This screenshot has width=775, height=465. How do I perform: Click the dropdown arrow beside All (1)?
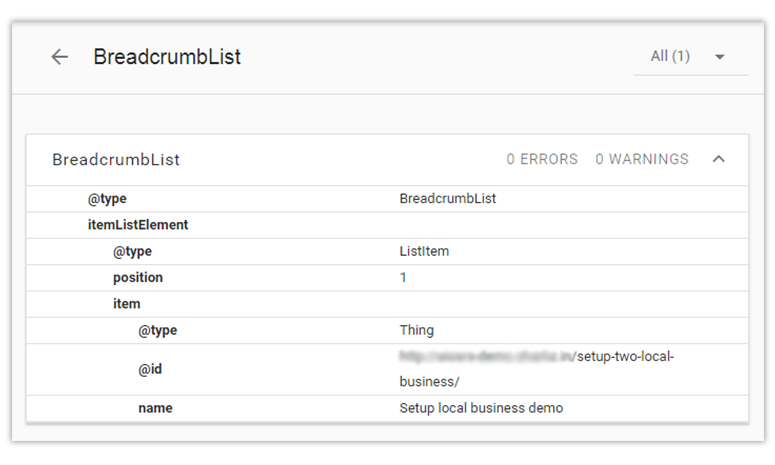(720, 57)
